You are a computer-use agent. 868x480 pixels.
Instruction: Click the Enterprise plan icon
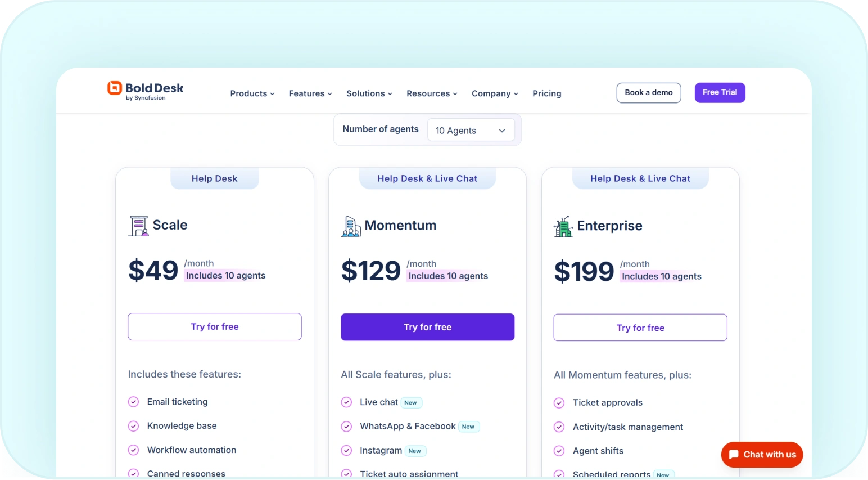[563, 226]
